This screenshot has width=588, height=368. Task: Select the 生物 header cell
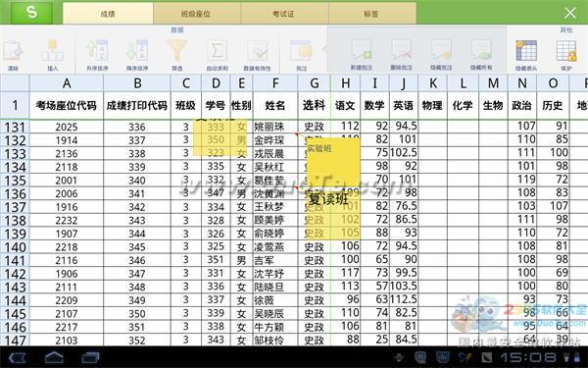coord(493,106)
